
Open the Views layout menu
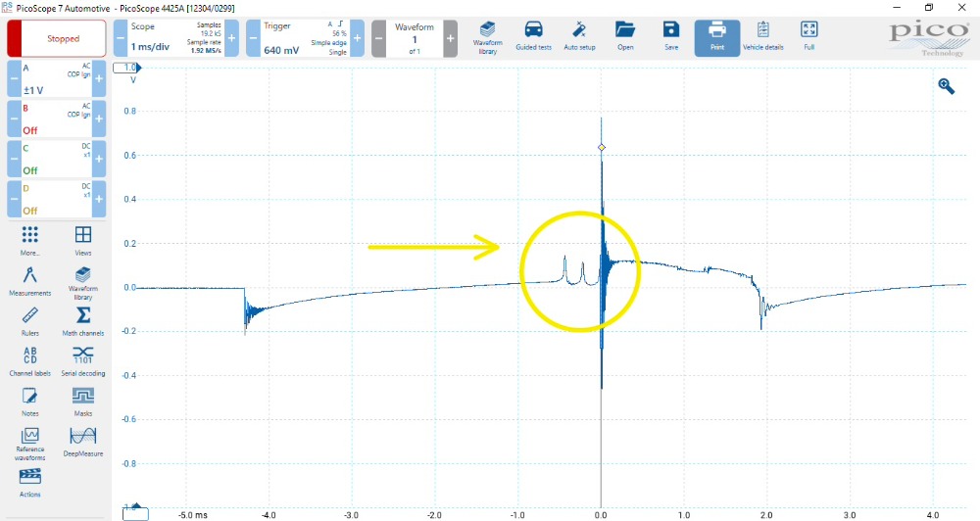tap(83, 240)
